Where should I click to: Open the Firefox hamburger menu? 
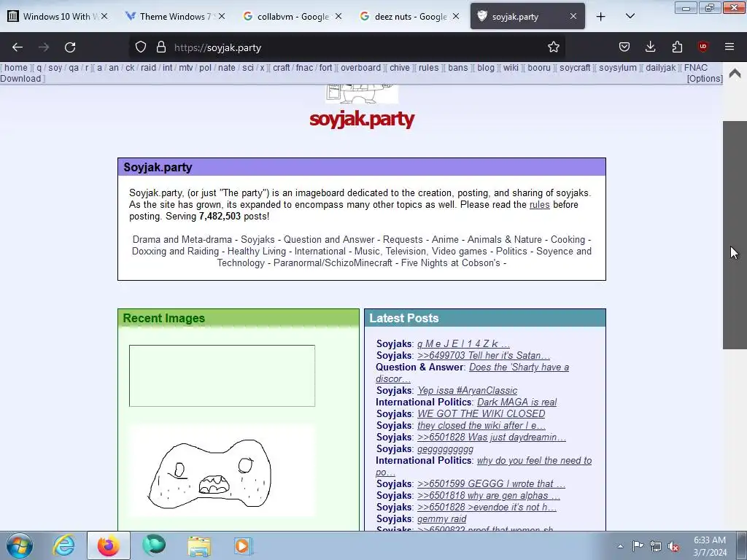click(729, 47)
